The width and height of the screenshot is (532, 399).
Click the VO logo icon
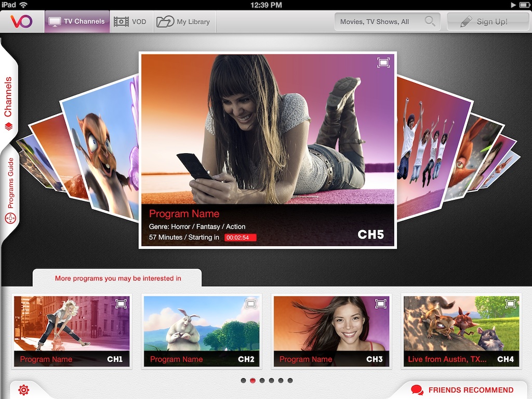[x=22, y=21]
